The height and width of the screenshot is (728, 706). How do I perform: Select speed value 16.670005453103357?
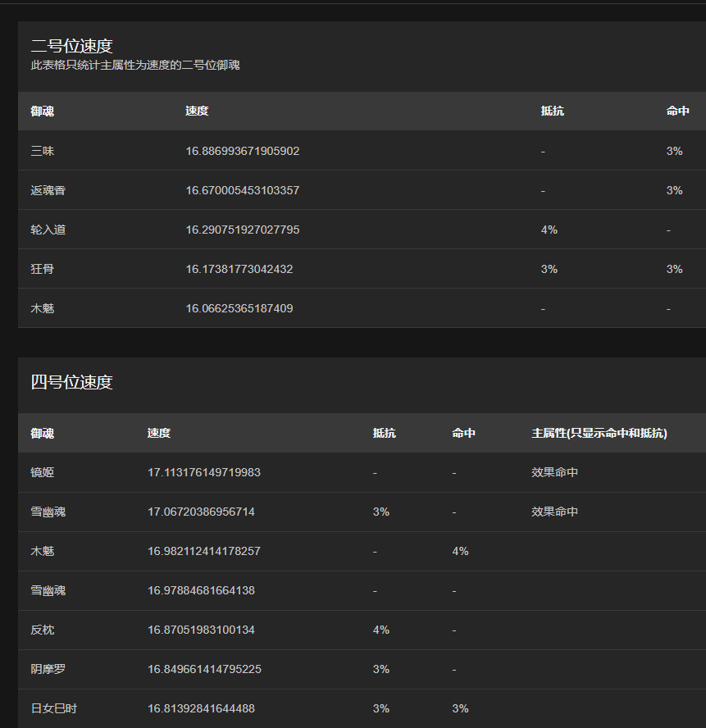(x=243, y=190)
